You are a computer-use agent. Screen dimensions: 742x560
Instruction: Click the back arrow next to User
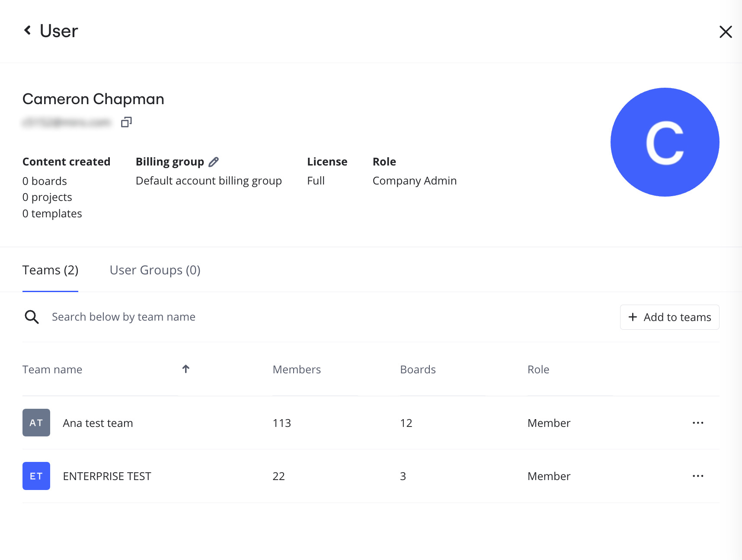[x=28, y=30]
